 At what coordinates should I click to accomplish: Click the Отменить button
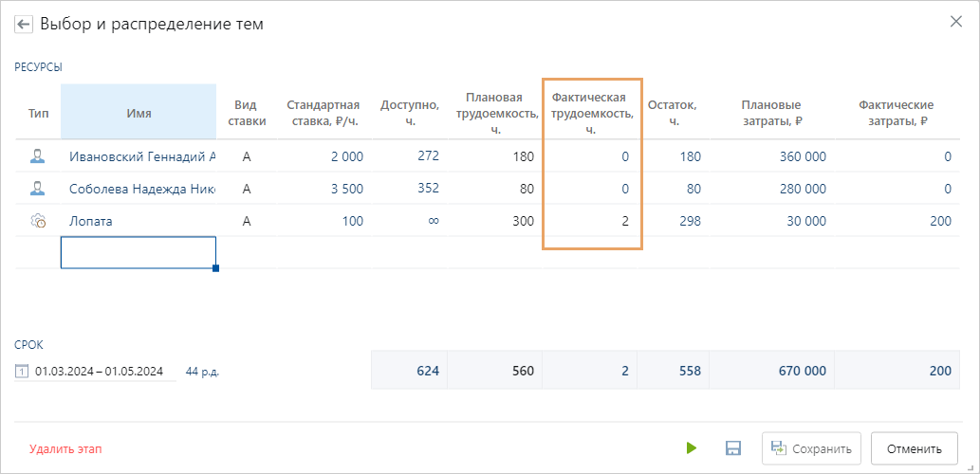pyautogui.click(x=914, y=448)
